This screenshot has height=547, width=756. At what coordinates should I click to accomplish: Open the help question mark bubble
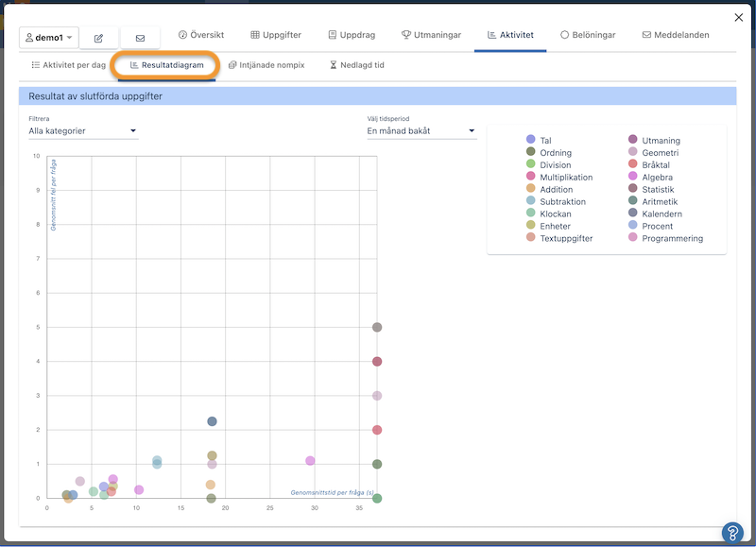tap(731, 532)
